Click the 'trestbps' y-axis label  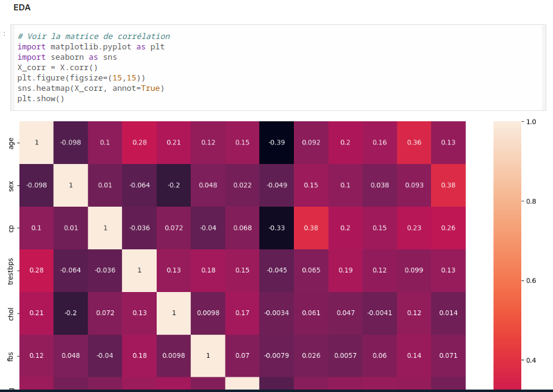[12, 271]
